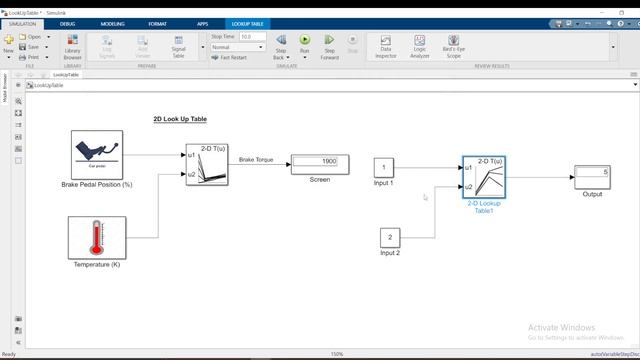Click the Zoom tool in canvas palette
The width and height of the screenshot is (640, 360).
pyautogui.click(x=18, y=101)
